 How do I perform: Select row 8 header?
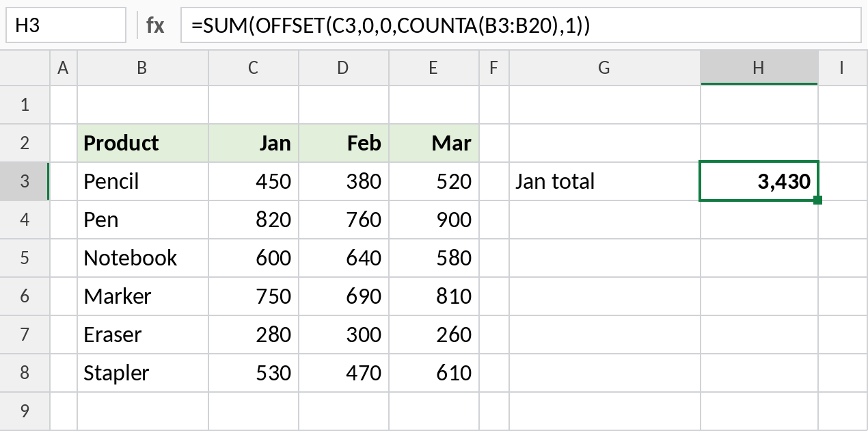coord(25,373)
